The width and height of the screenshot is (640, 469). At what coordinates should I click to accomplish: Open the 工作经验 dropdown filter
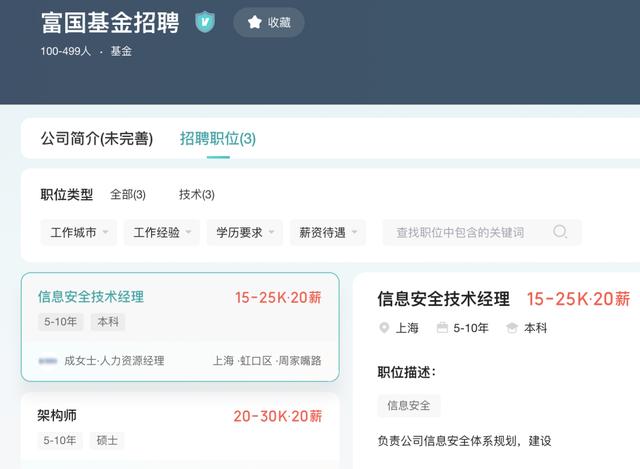161,232
